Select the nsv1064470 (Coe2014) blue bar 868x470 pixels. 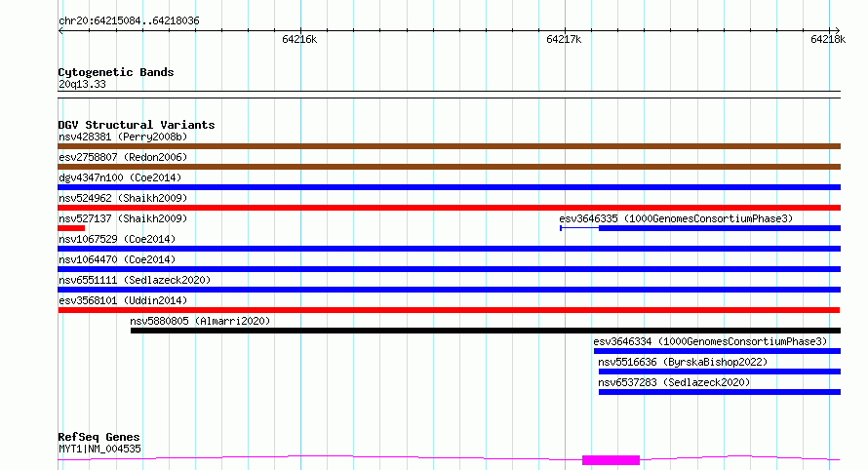(x=449, y=269)
